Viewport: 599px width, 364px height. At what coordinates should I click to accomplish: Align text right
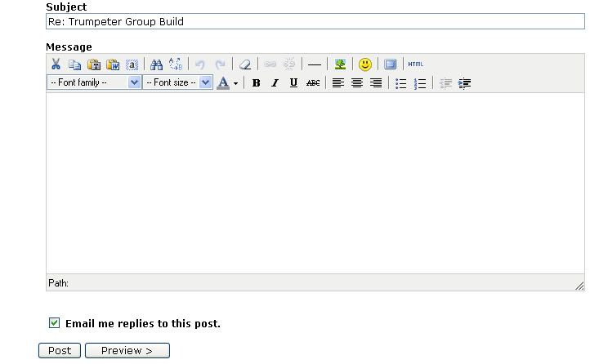point(376,82)
